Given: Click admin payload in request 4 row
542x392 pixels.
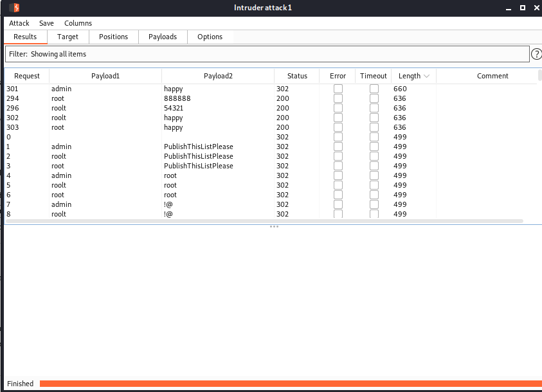Looking at the screenshot, I should click(62, 176).
